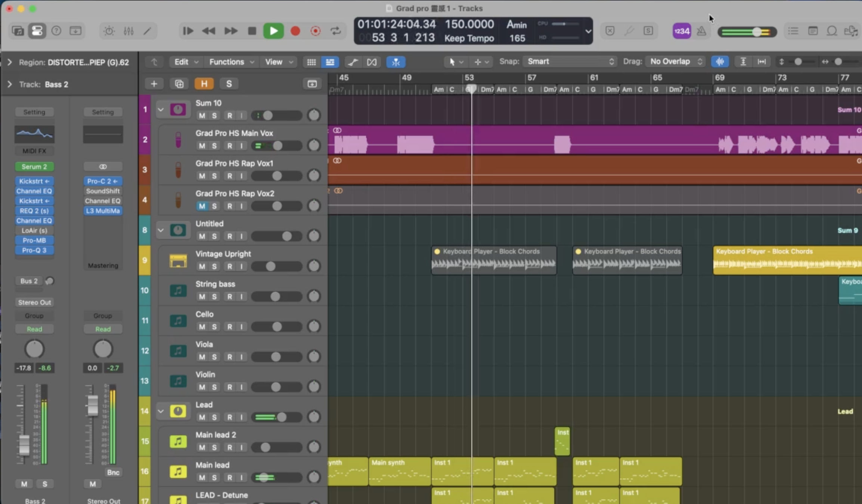Expand the Track Bass 2 disclosure triangle
Screen dimensions: 862x504
click(x=9, y=84)
